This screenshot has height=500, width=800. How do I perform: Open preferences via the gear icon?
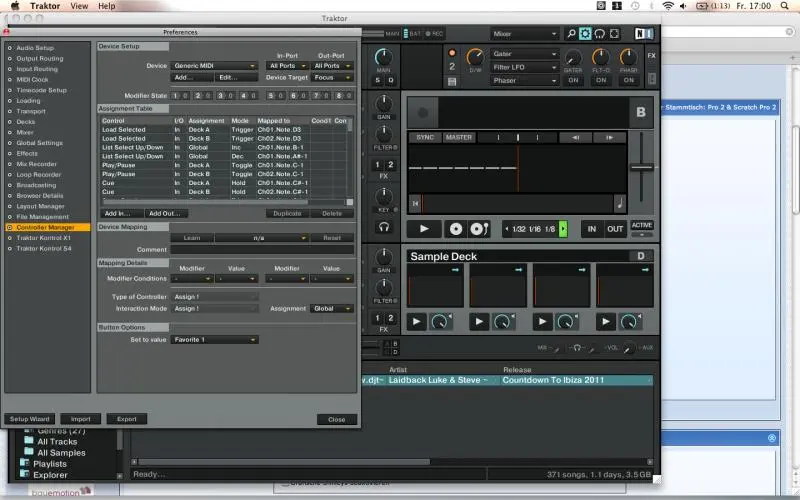pos(586,34)
